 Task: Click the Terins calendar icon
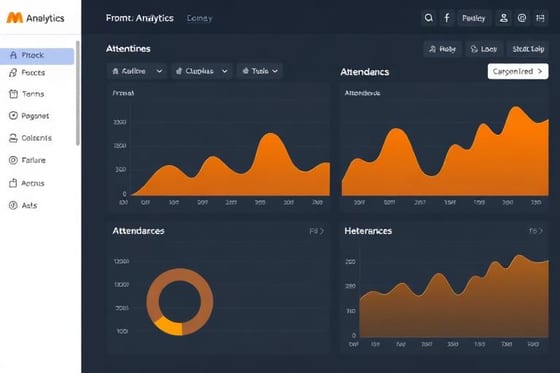[x=13, y=94]
